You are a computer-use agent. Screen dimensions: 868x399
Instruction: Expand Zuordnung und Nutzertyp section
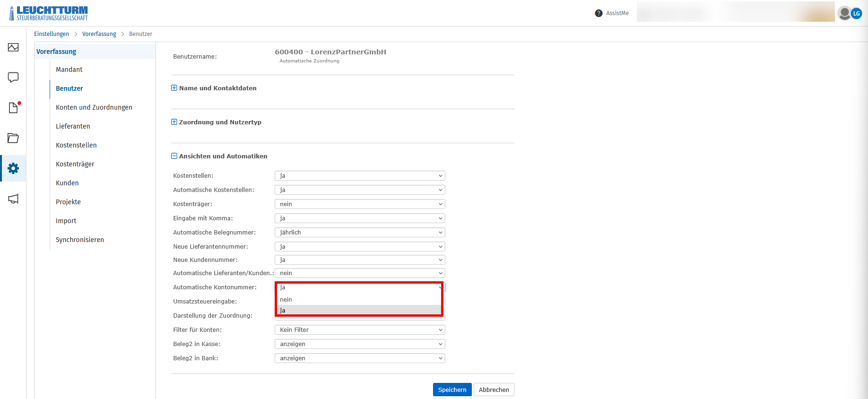(x=174, y=122)
